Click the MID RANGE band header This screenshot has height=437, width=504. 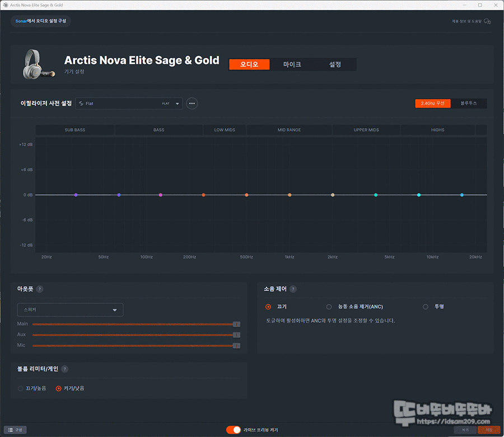tap(290, 130)
